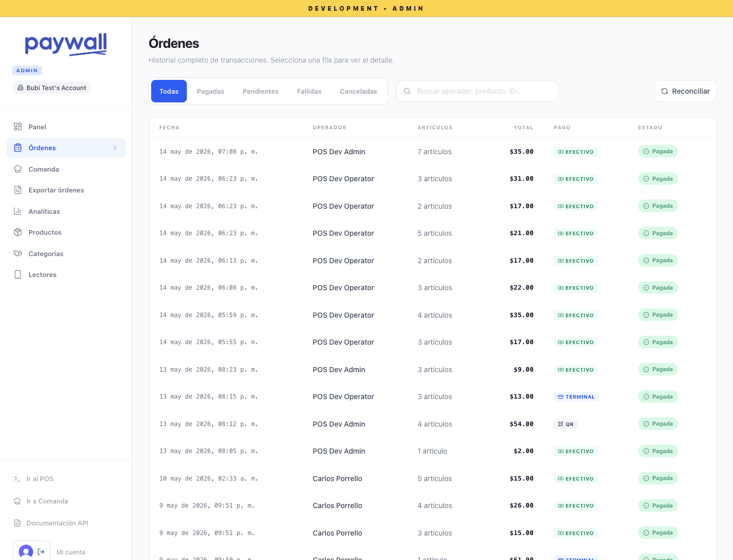733x560 pixels.
Task: Click the OPERADOR column header
Action: tap(329, 128)
